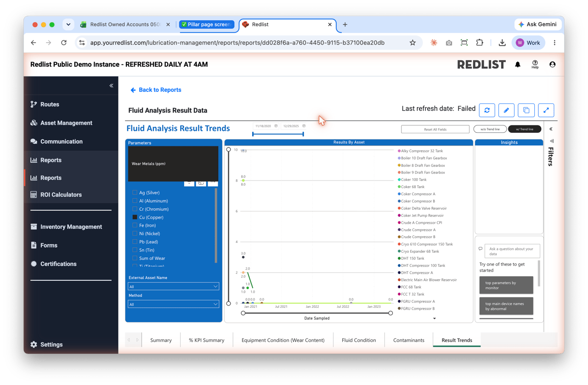
Task: Check the Ag (Silver) checkbox
Action: (x=135, y=192)
